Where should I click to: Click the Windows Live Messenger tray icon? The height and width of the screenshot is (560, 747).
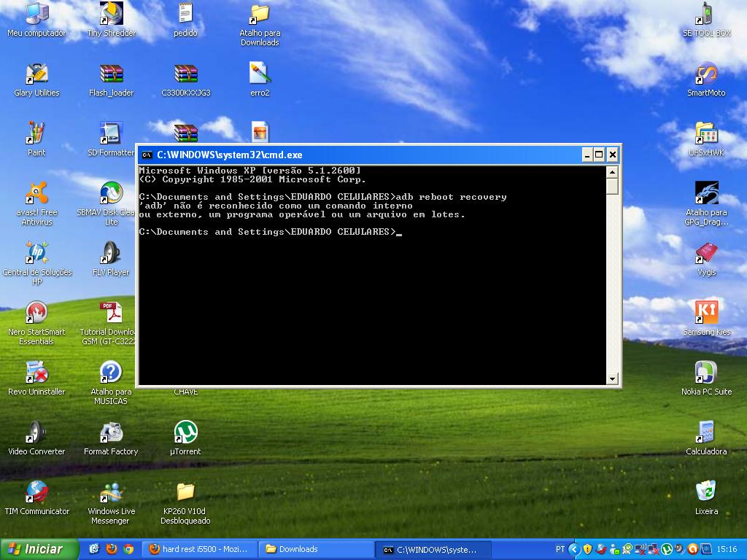coord(614,549)
